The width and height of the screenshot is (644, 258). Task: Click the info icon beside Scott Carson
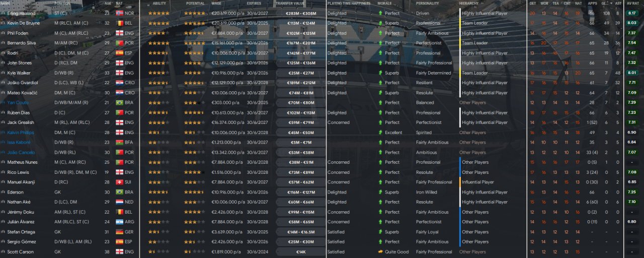(x=3, y=252)
